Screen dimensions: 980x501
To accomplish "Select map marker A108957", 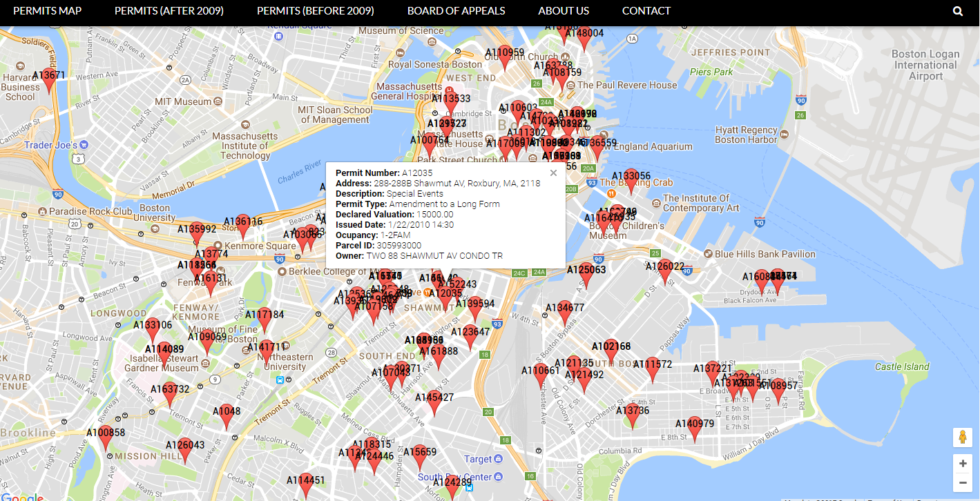I will (778, 391).
